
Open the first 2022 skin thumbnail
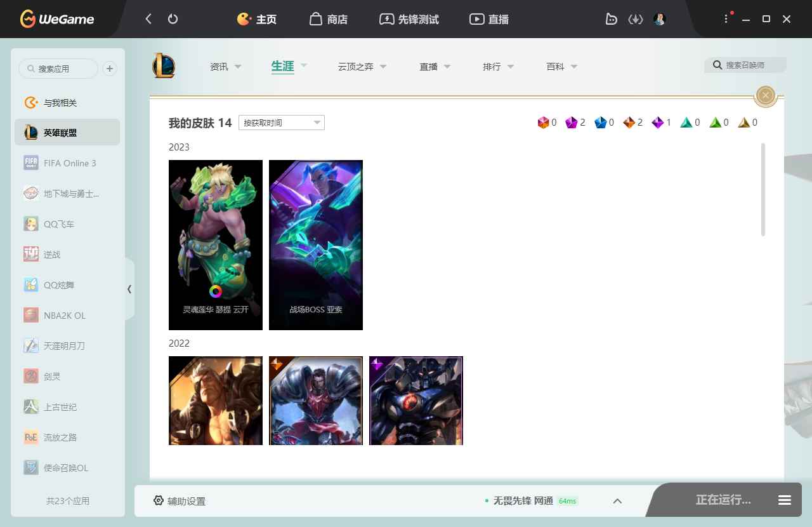point(216,401)
